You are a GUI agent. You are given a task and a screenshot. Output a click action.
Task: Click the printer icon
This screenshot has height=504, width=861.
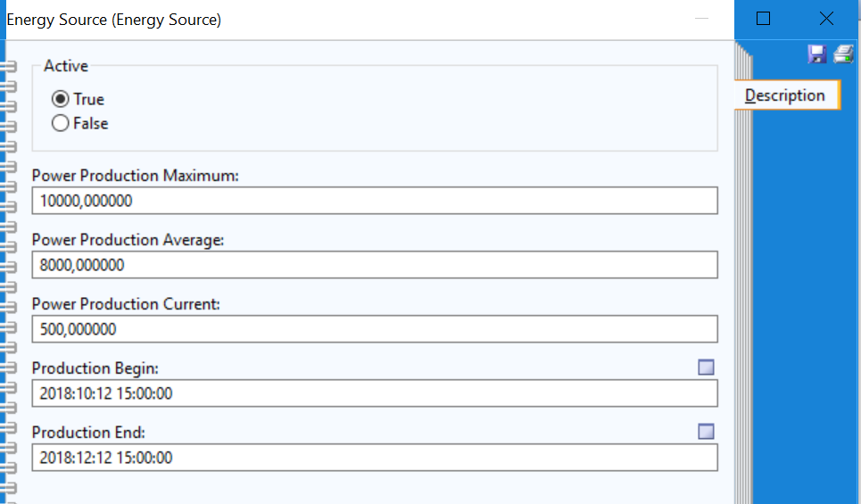(843, 54)
